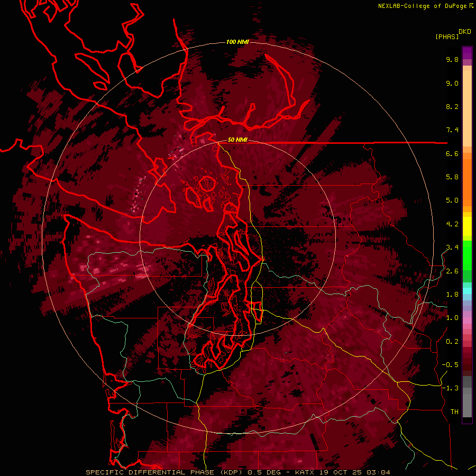Image resolution: width=476 pixels, height=476 pixels.
Task: Click the 1.8 legend value
Action: tap(452, 295)
